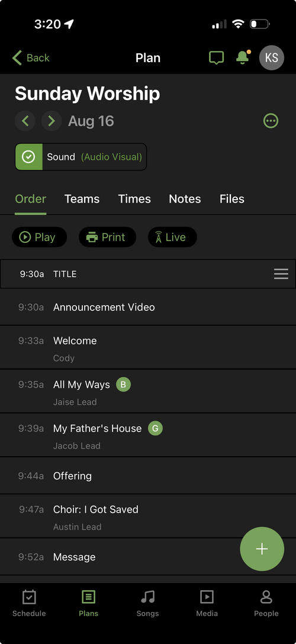Toggle the Sound confirmation checkmark

click(x=29, y=157)
